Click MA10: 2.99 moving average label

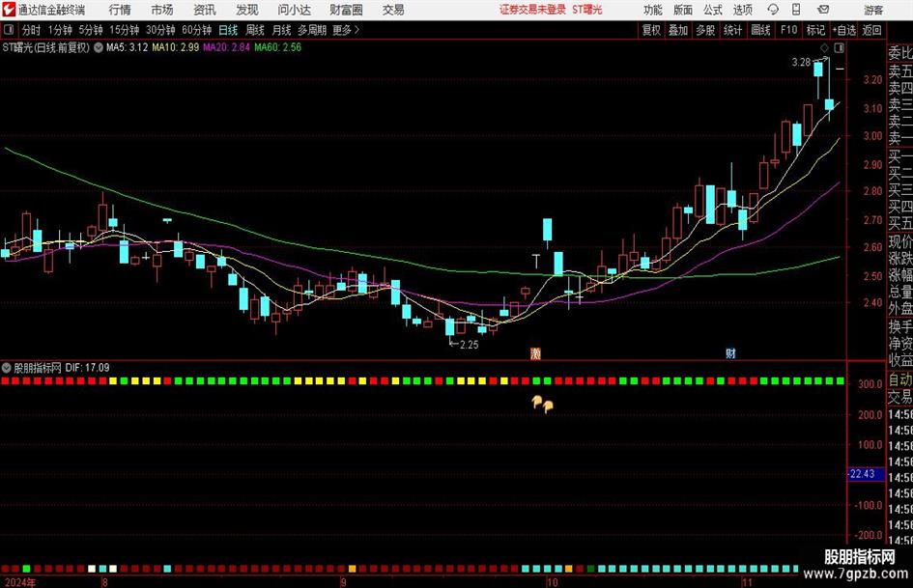[176, 47]
